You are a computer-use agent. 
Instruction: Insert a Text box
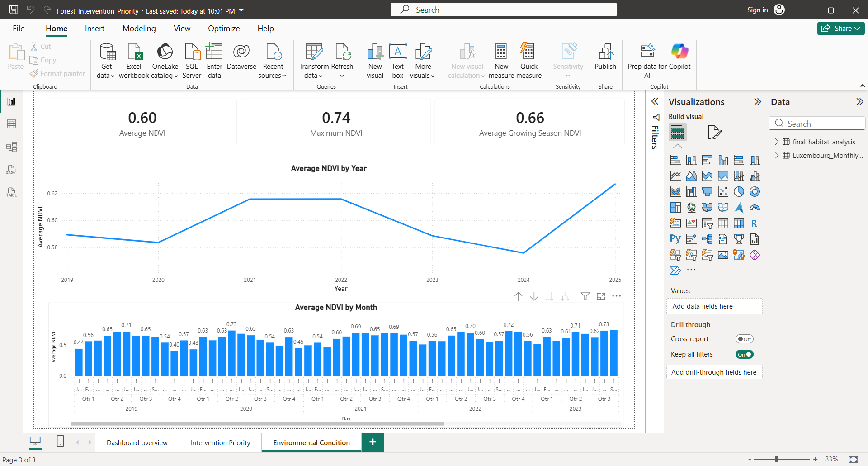(397, 61)
